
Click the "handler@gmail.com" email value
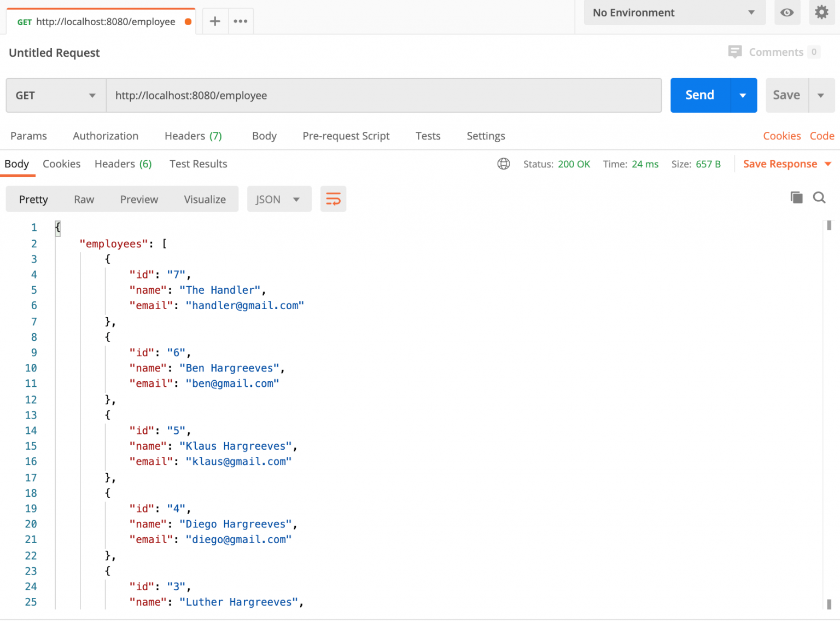[244, 306]
